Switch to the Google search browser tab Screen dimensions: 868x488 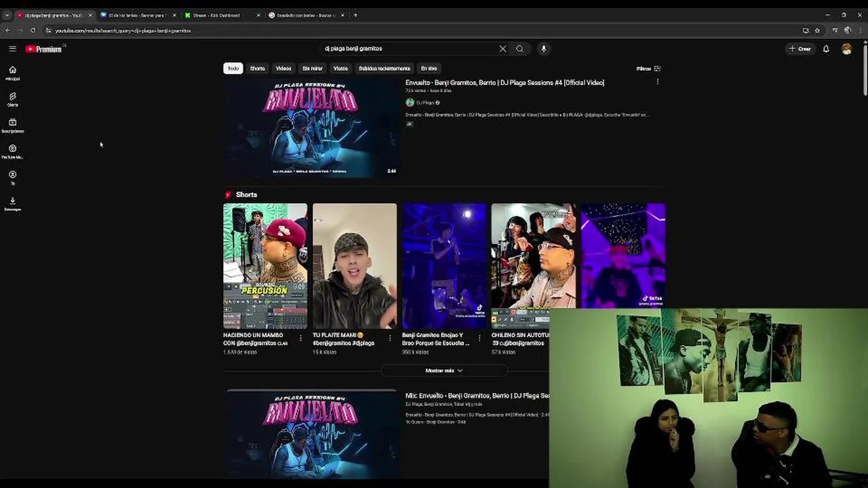click(x=305, y=15)
